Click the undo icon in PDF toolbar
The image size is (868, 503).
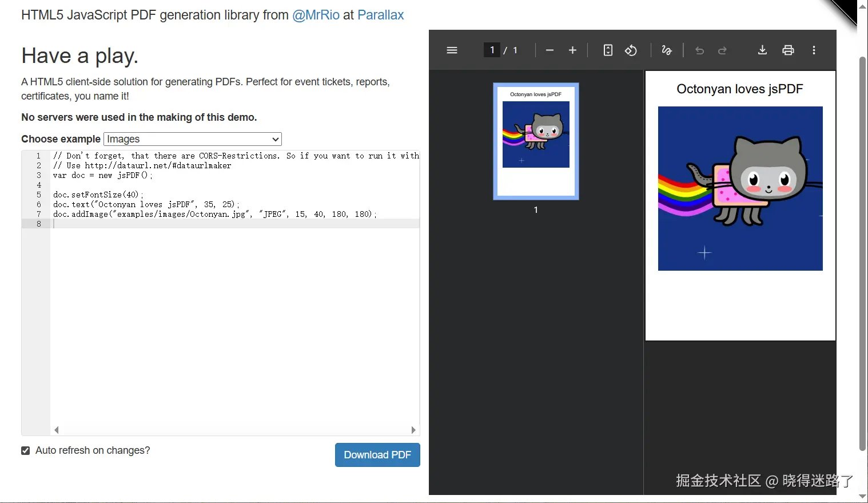(699, 50)
